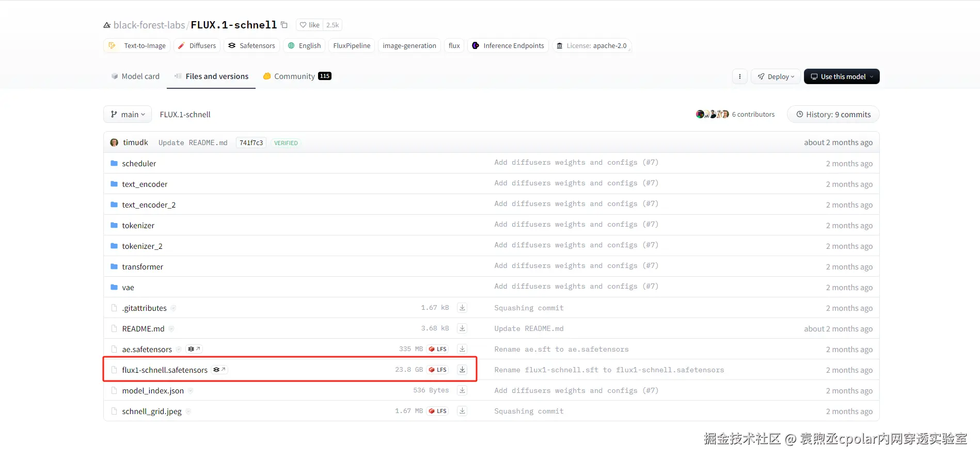Open the .gitattributes file
Screen dimensions: 980x459
pyautogui.click(x=144, y=308)
